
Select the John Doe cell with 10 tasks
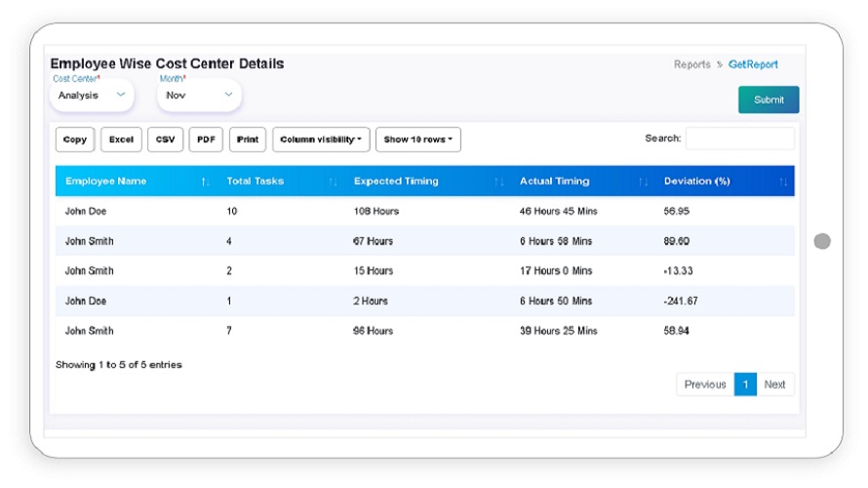pyautogui.click(x=86, y=211)
